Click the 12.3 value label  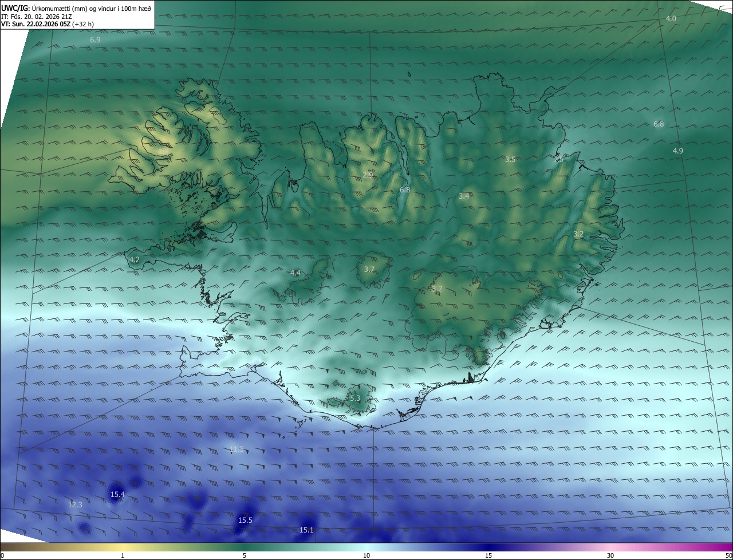pos(75,504)
